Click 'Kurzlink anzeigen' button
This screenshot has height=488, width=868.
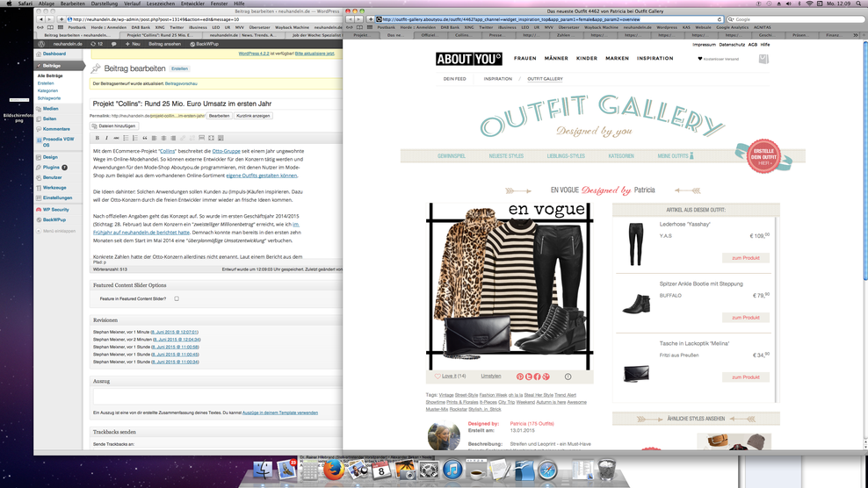[x=253, y=116]
